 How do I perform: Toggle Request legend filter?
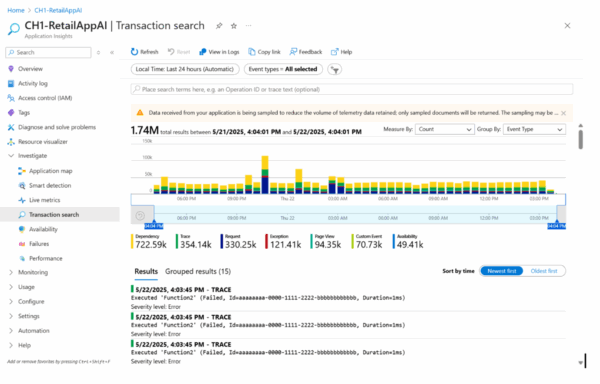pos(239,242)
